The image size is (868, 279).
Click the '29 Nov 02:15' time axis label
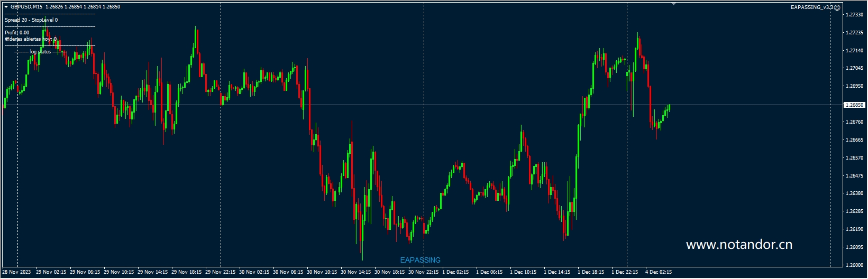[51, 273]
